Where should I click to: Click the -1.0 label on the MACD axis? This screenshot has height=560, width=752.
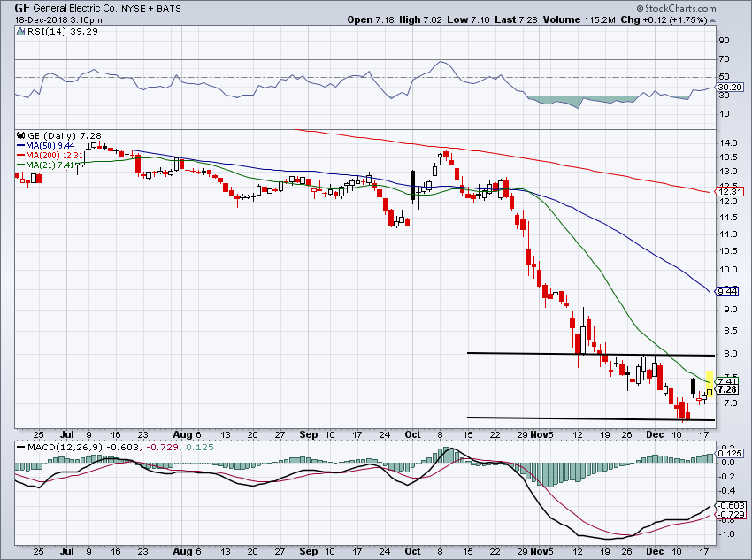click(x=727, y=534)
